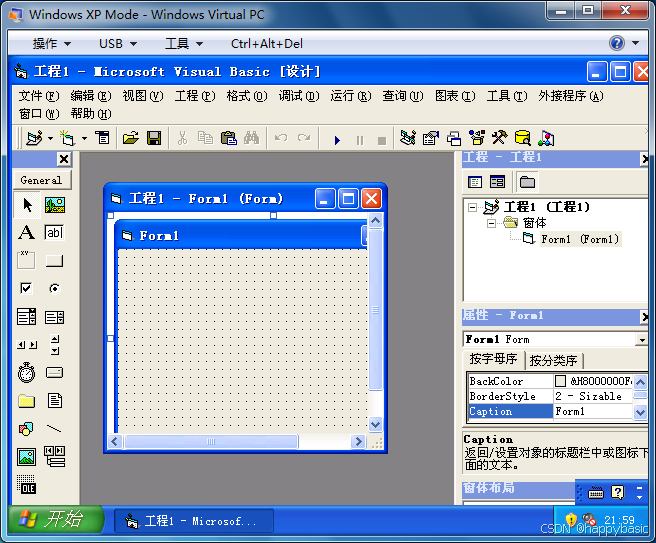Open the 帮助(H) menu
Screen dimensions: 656x543
[91, 114]
